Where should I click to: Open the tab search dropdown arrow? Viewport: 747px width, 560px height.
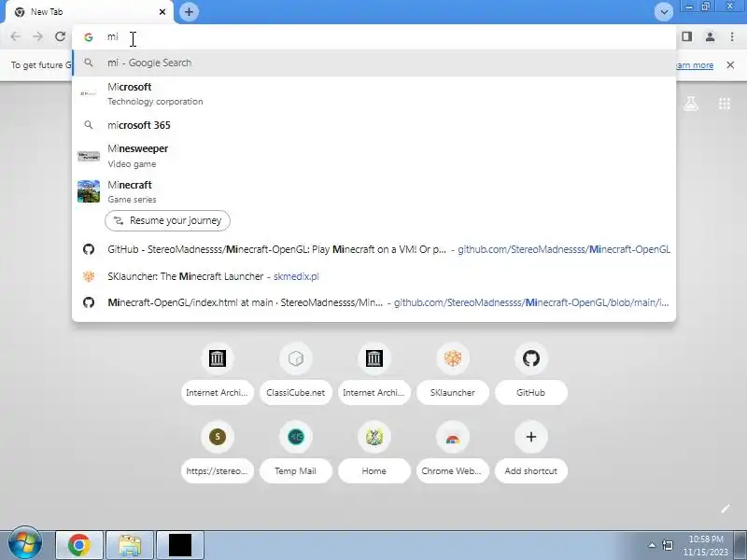tap(664, 12)
